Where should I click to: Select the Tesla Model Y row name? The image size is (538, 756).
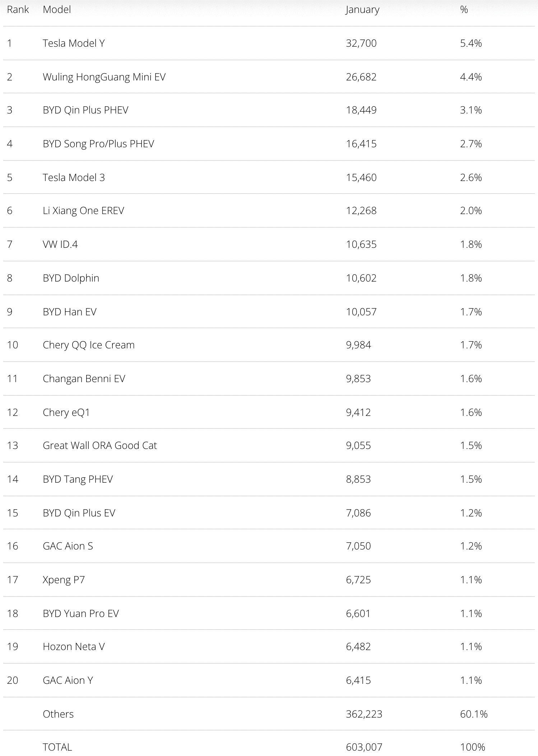pyautogui.click(x=74, y=43)
